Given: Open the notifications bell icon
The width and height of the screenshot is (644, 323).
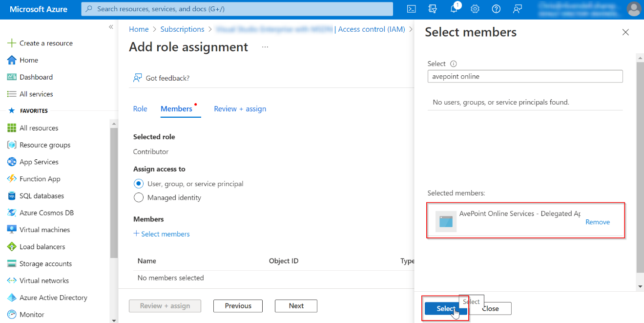Looking at the screenshot, I should (454, 9).
